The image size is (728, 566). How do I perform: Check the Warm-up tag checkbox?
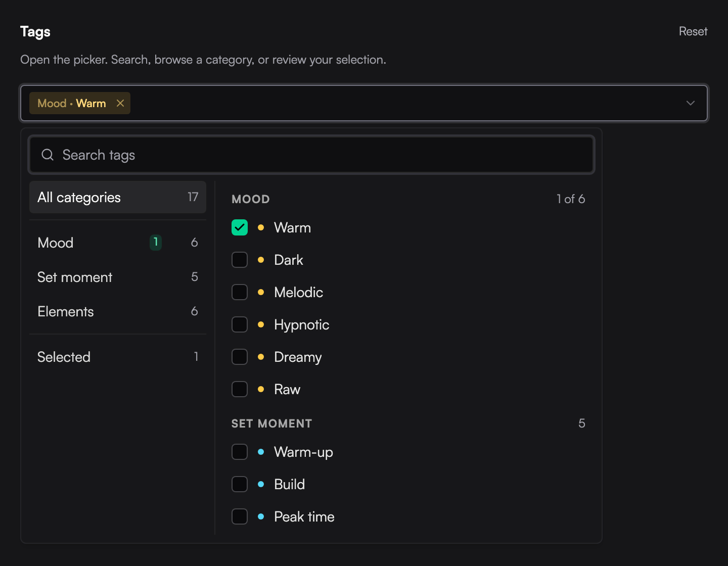point(240,452)
